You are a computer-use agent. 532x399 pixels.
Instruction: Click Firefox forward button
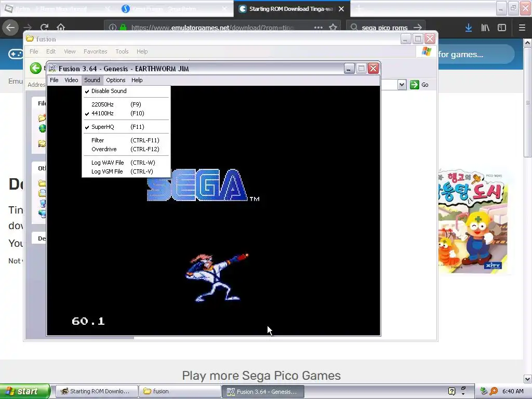click(28, 28)
